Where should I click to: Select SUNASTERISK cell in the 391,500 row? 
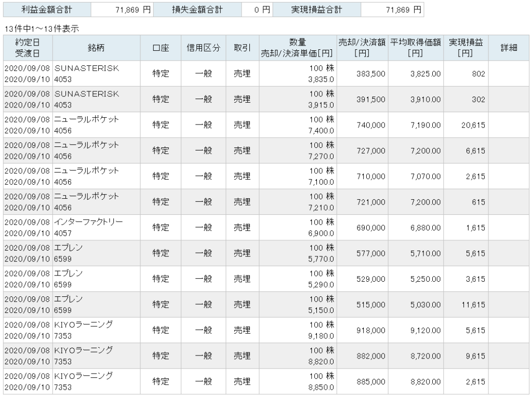coord(96,99)
